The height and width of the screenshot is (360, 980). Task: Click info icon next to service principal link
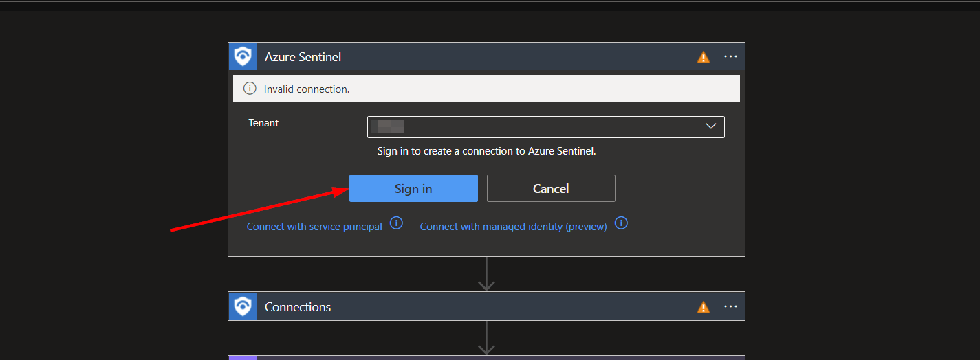click(396, 223)
